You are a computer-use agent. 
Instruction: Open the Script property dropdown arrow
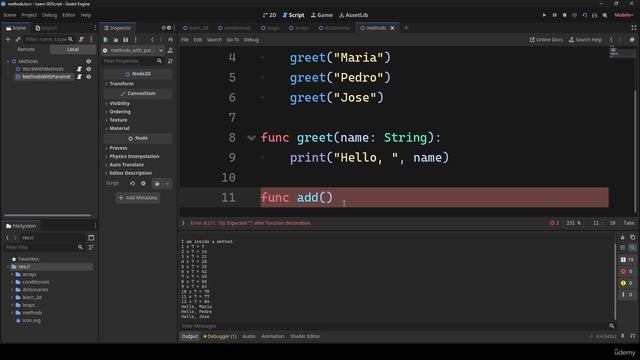click(x=167, y=184)
